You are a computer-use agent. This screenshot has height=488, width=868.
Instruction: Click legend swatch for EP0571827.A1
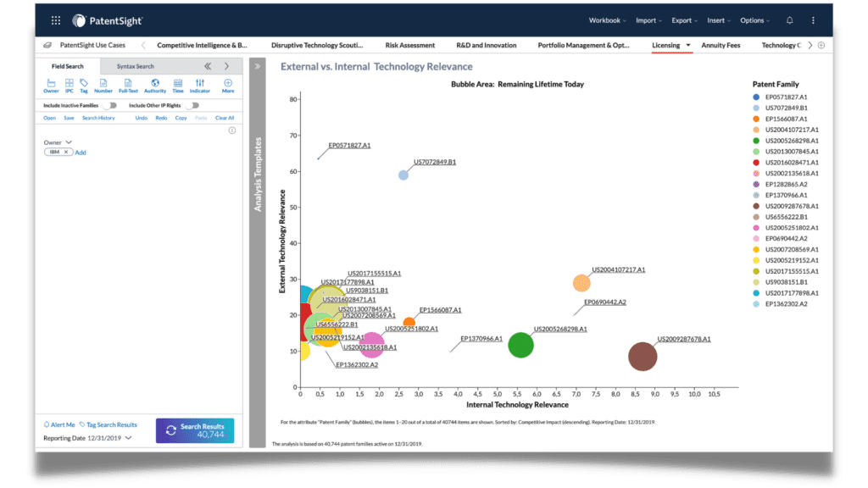tap(756, 97)
